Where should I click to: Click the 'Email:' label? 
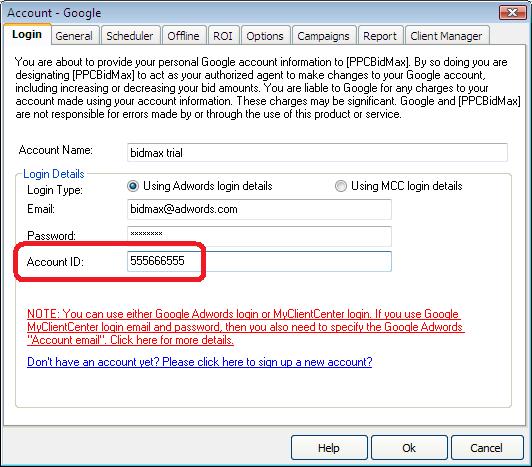click(x=41, y=209)
